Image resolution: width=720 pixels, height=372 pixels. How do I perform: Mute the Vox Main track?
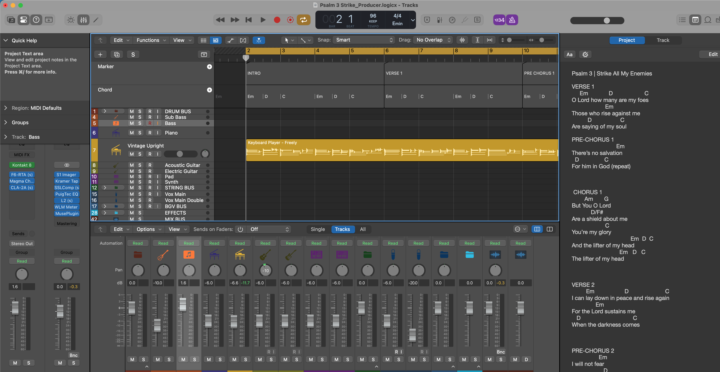click(x=132, y=194)
